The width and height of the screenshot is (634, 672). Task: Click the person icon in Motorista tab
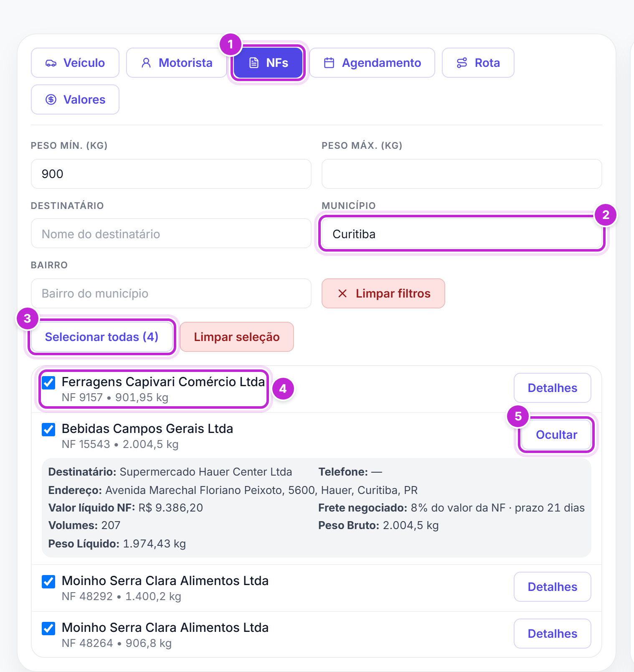pos(146,63)
